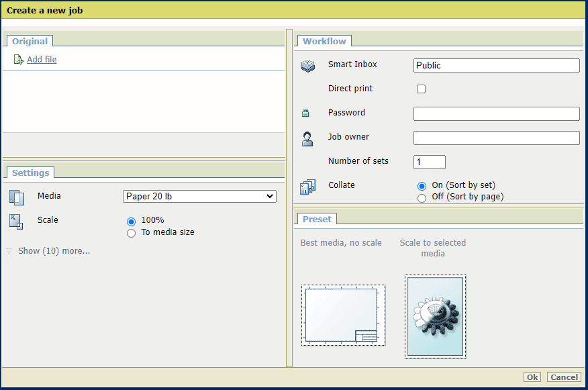Select Collate On (Sort by set)
Viewport: 588px width, 390px height.
click(422, 186)
